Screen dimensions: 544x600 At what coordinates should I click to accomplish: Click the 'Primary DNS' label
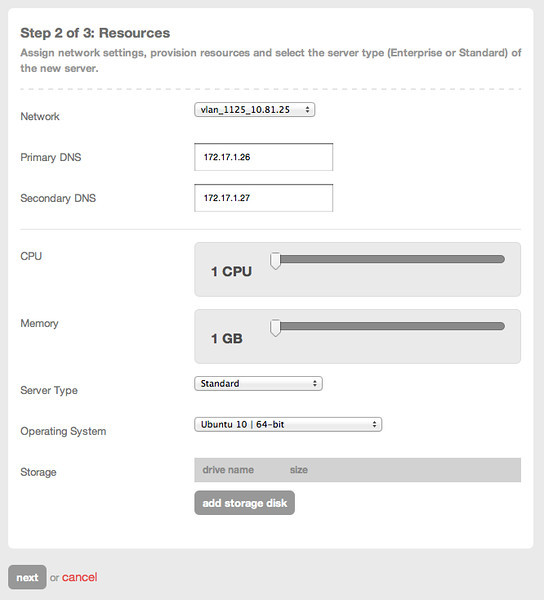click(51, 157)
